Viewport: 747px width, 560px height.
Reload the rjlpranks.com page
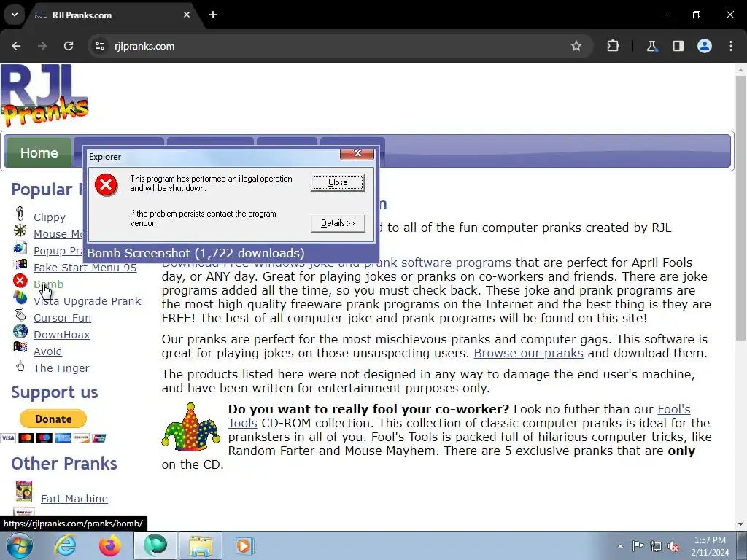tap(69, 46)
